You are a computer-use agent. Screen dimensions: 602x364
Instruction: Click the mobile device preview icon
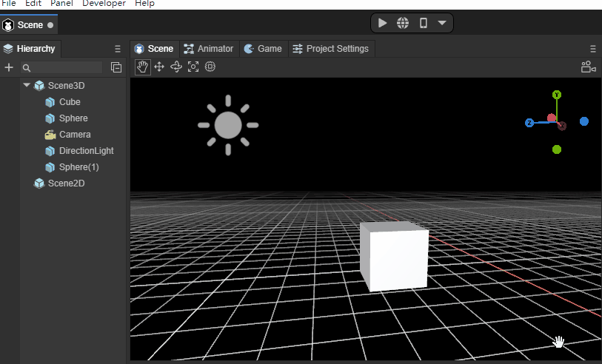point(424,23)
